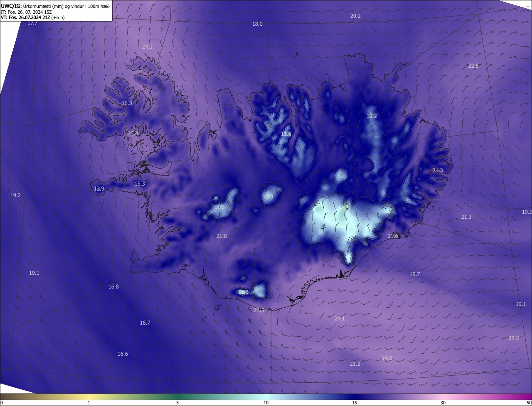
Task: Click the map value 23.2
Action: pyautogui.click(x=514, y=338)
